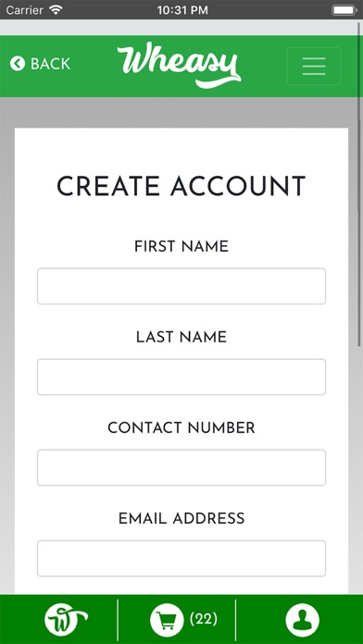Tap the CONTACT NUMBER label
363x644 pixels.
coord(181,428)
